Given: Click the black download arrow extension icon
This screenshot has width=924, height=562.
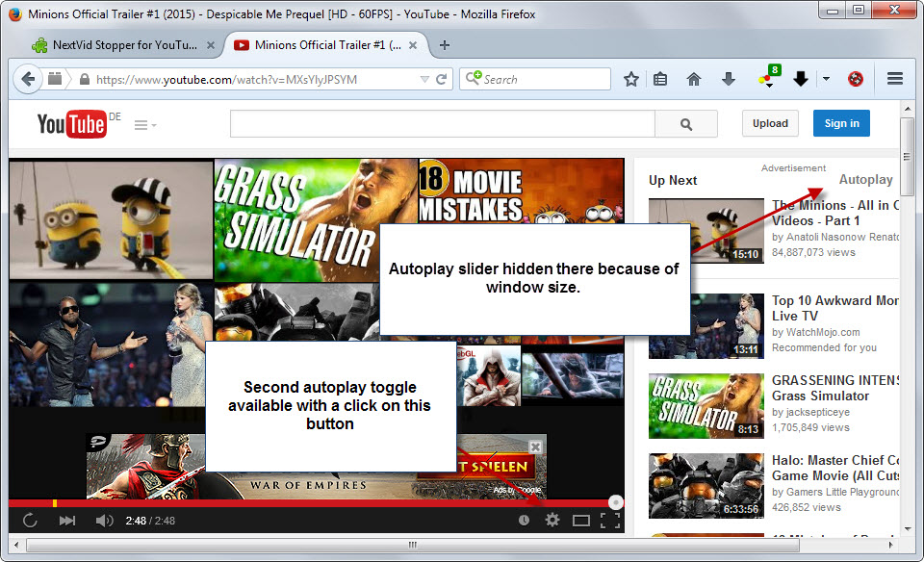Looking at the screenshot, I should (800, 78).
